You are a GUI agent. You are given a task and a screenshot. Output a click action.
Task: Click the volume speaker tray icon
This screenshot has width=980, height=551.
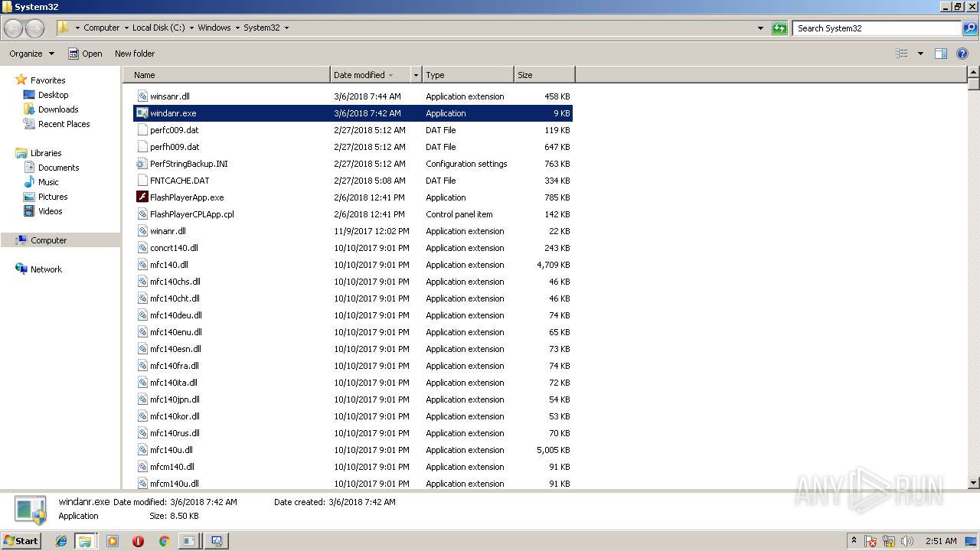[x=907, y=541]
